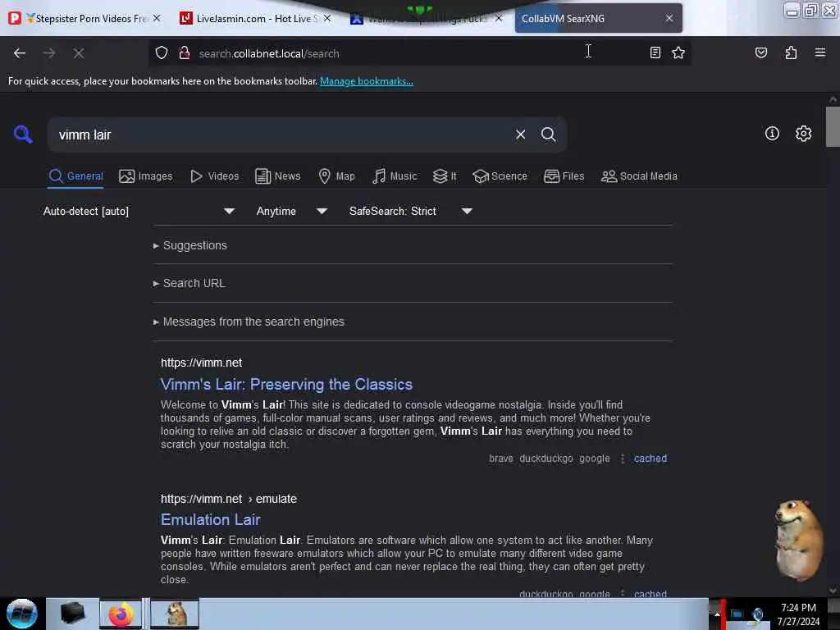Switch to Images category

pos(146,176)
